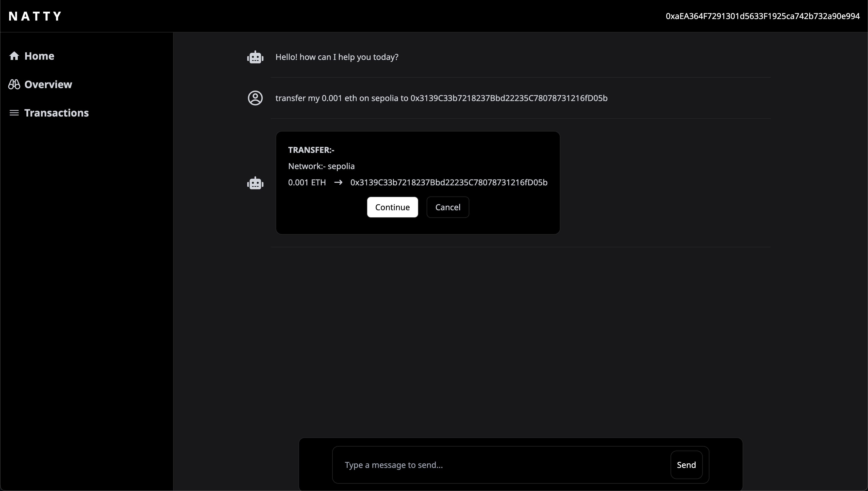
Task: Click the robot avatar next to the transfer card
Action: coord(255,183)
